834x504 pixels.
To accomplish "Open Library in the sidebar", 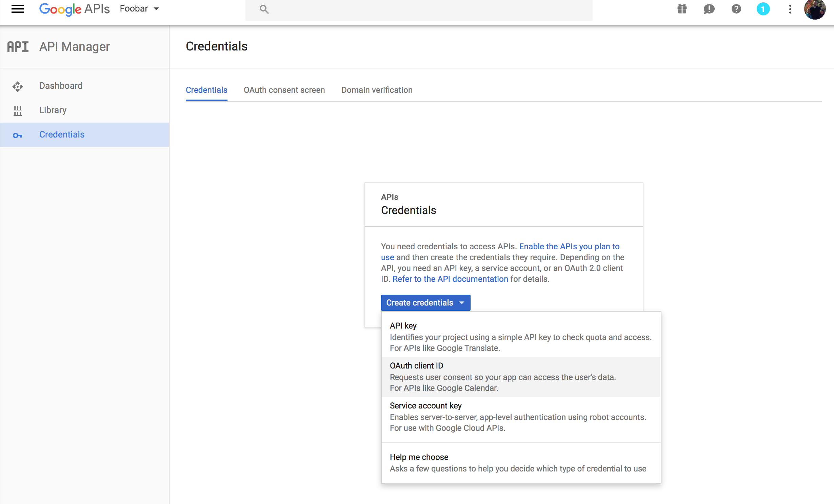I will (84, 110).
